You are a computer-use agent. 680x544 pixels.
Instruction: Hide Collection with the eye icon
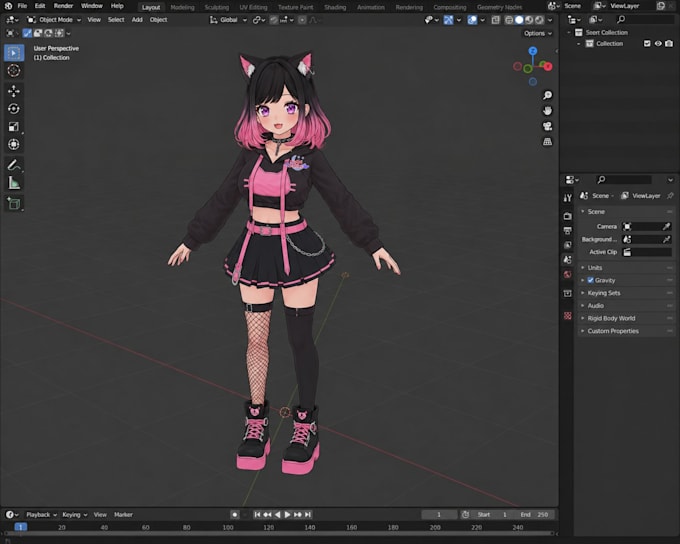[x=658, y=43]
